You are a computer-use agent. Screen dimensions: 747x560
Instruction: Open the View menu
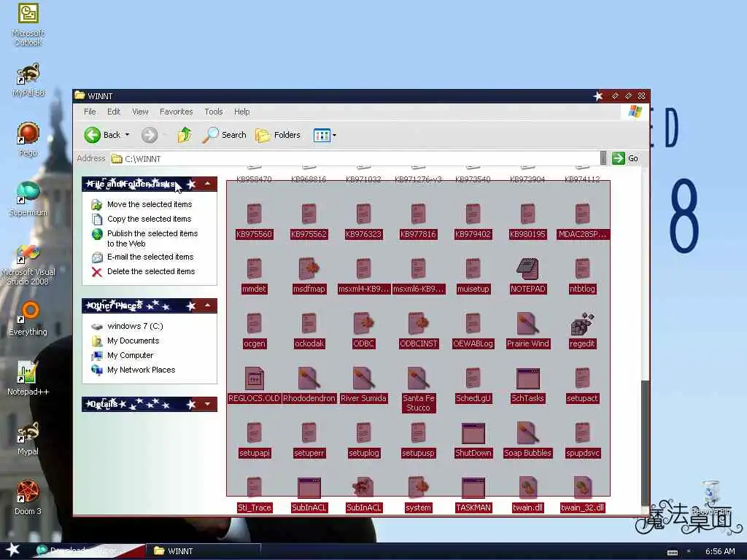coord(140,112)
